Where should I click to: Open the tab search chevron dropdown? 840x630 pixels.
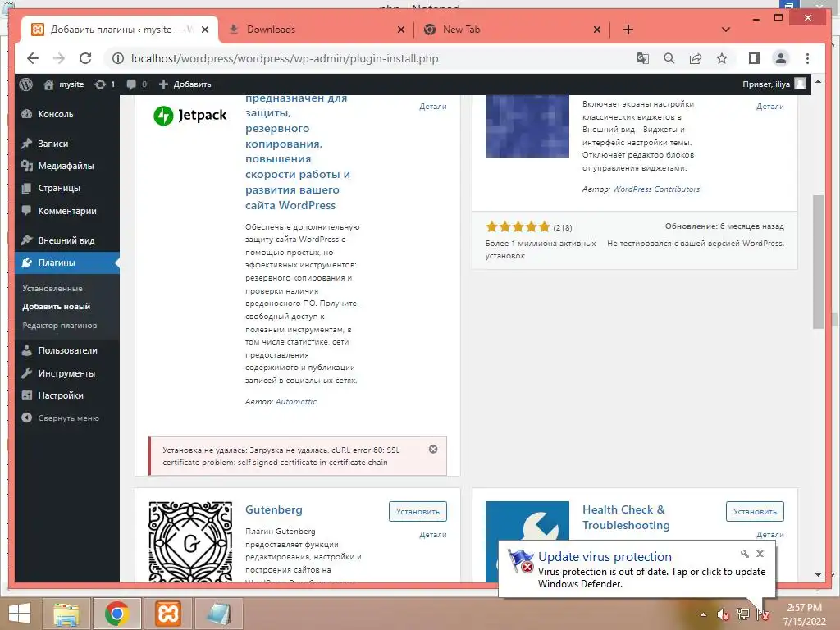(725, 30)
